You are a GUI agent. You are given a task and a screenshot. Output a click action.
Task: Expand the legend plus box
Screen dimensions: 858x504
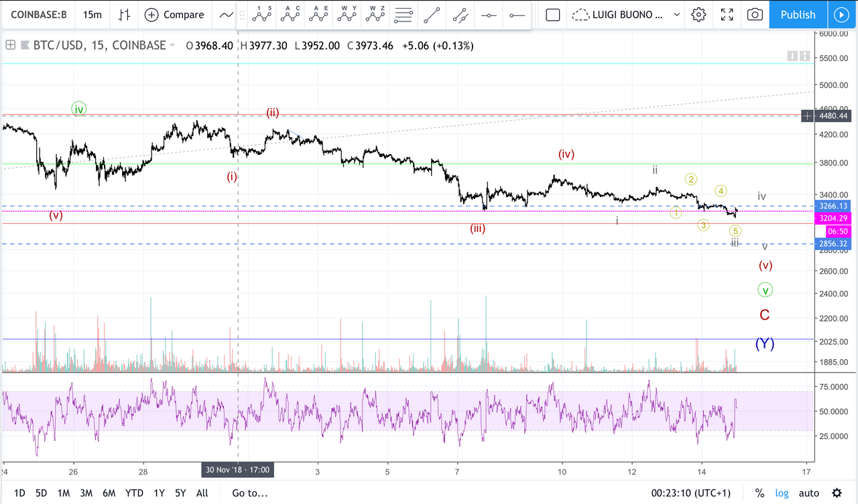click(10, 46)
